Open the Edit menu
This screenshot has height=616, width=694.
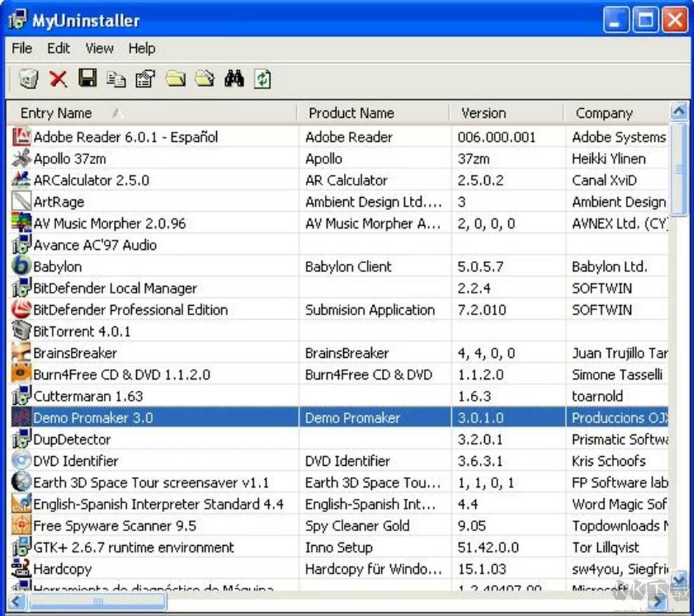pyautogui.click(x=58, y=48)
